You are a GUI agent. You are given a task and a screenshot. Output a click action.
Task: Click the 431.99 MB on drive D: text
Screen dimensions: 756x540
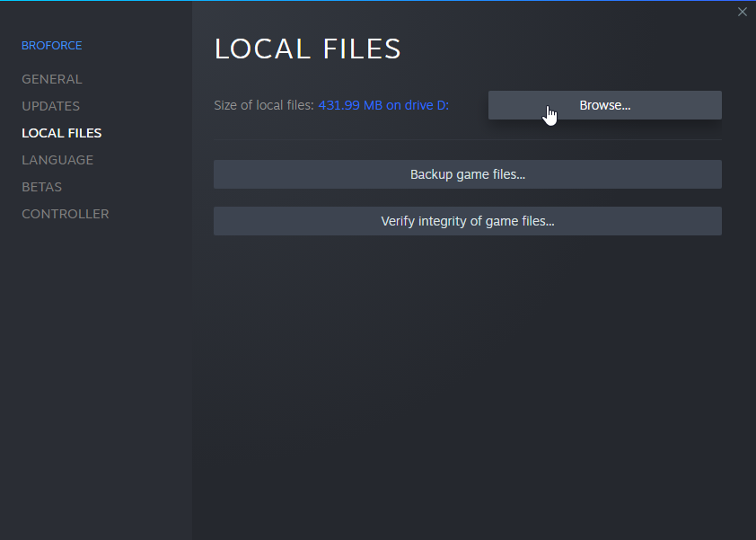(x=383, y=105)
